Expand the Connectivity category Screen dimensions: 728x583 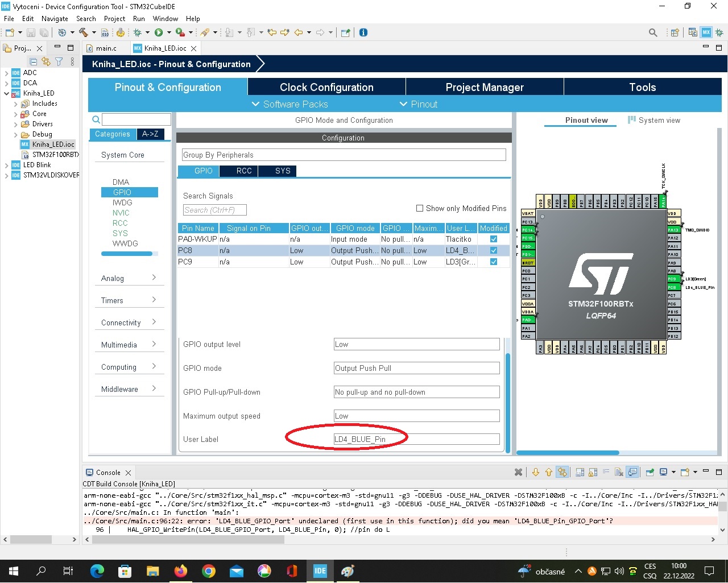tap(129, 322)
